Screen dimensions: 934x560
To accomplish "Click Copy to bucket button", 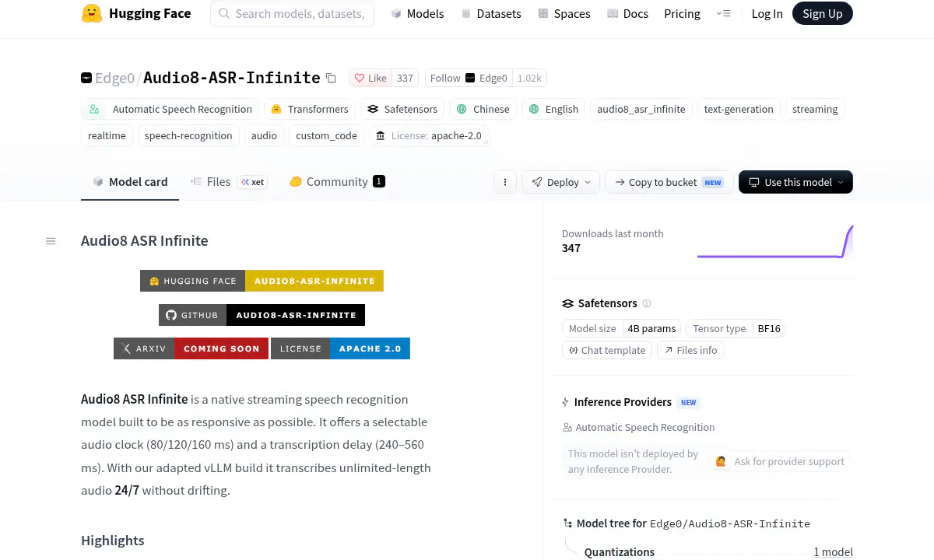I will point(669,182).
